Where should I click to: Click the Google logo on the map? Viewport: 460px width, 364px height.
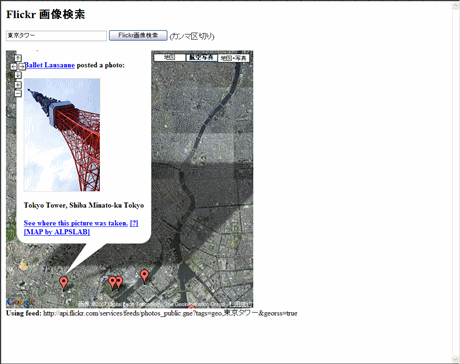click(20, 302)
